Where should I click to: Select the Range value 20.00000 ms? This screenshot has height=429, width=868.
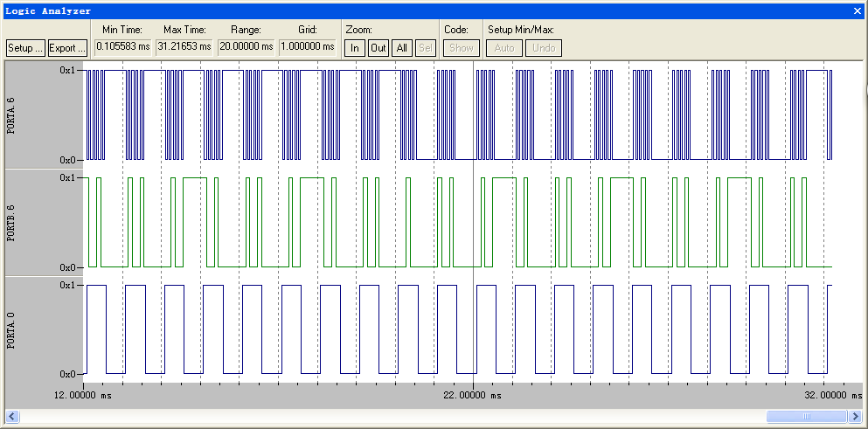(x=246, y=47)
